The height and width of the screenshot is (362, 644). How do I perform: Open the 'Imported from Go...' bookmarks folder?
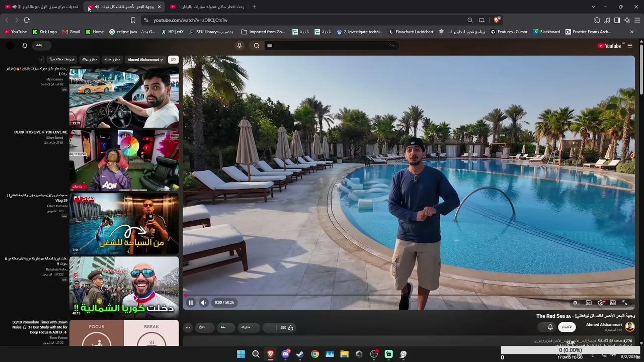pyautogui.click(x=263, y=32)
